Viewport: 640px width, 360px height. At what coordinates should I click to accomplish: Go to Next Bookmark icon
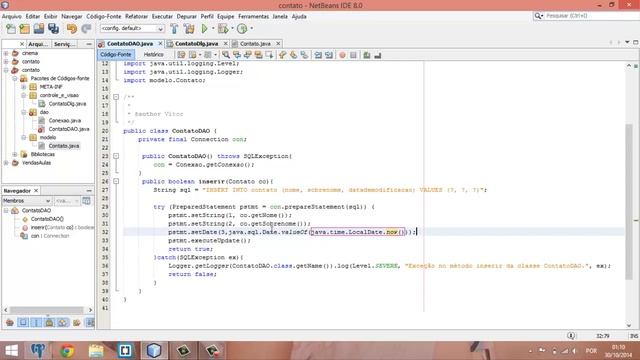pyautogui.click(x=293, y=55)
